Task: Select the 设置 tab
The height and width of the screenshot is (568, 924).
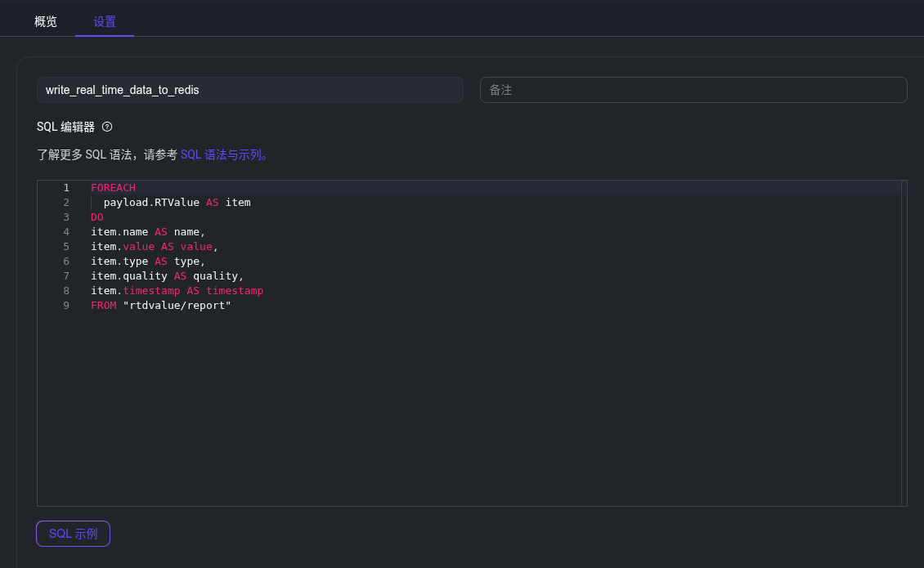Action: coord(105,22)
